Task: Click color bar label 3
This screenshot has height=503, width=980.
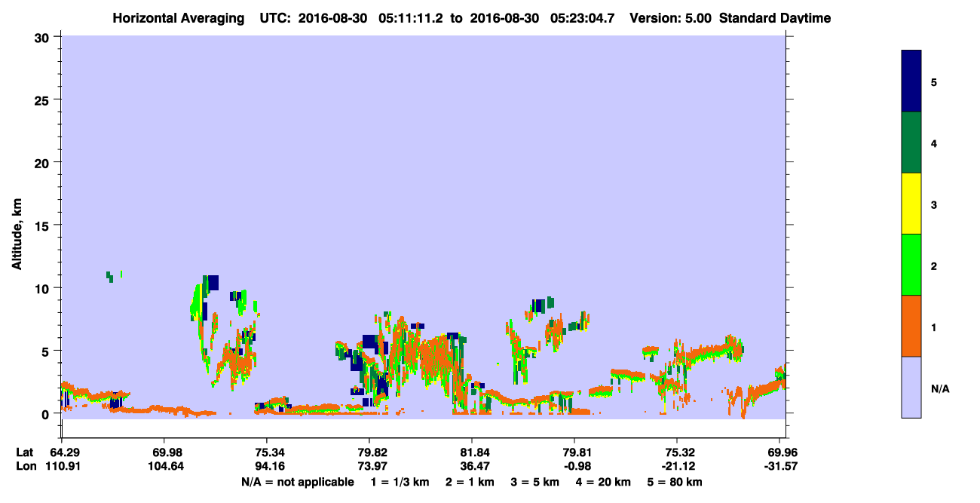Action: click(934, 204)
